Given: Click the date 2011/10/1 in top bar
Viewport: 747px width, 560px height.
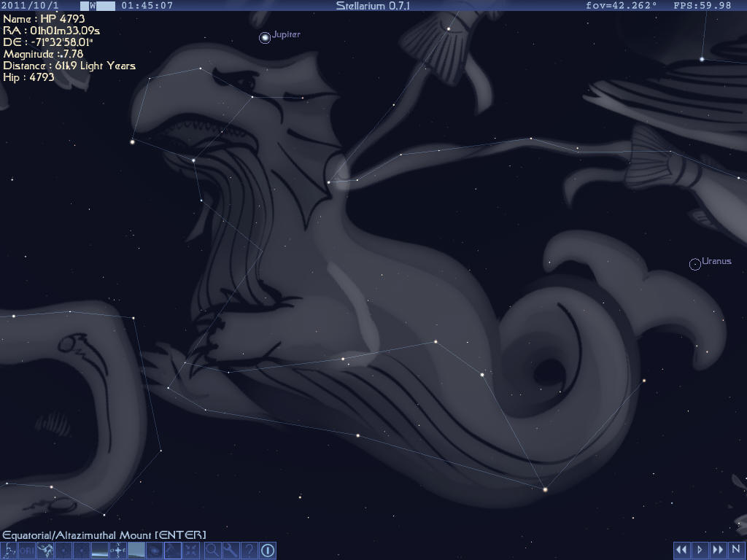Looking at the screenshot, I should [29, 6].
